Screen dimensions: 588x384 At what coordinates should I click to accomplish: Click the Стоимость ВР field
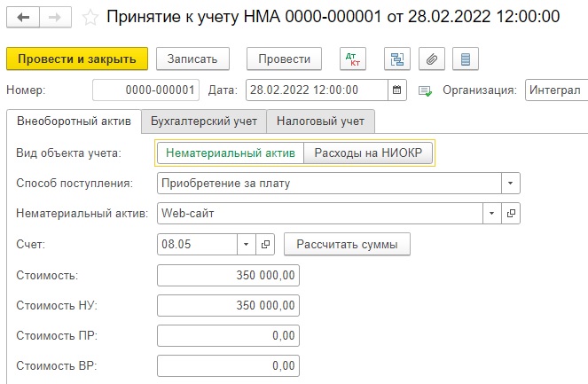coord(229,365)
